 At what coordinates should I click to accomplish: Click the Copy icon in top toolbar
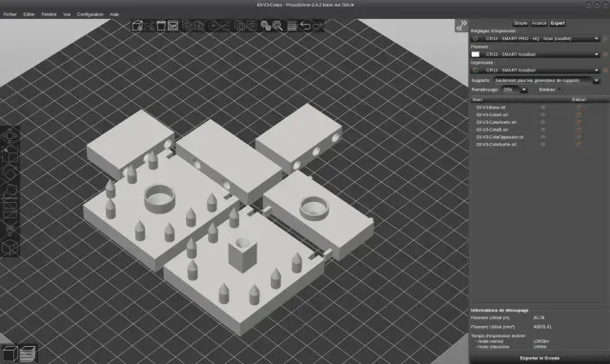tap(187, 26)
